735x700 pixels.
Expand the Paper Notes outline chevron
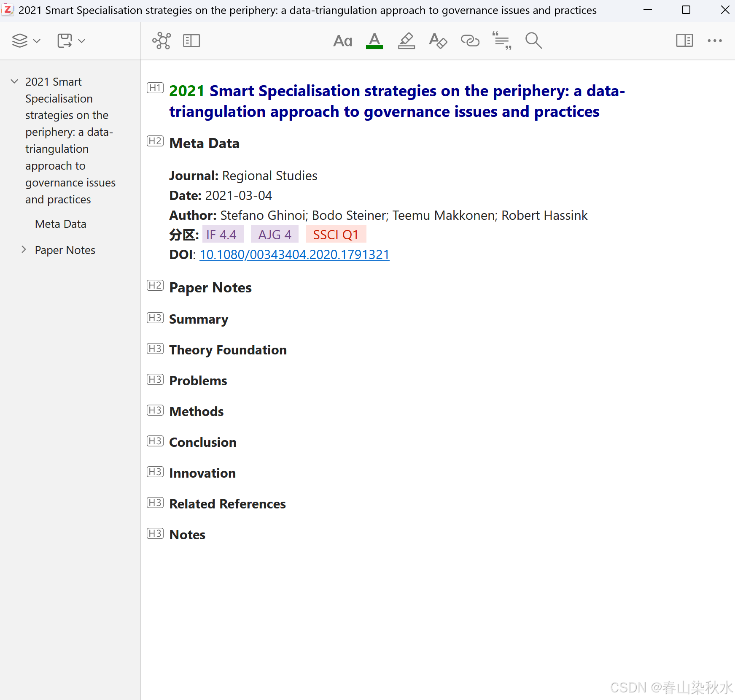click(x=24, y=249)
